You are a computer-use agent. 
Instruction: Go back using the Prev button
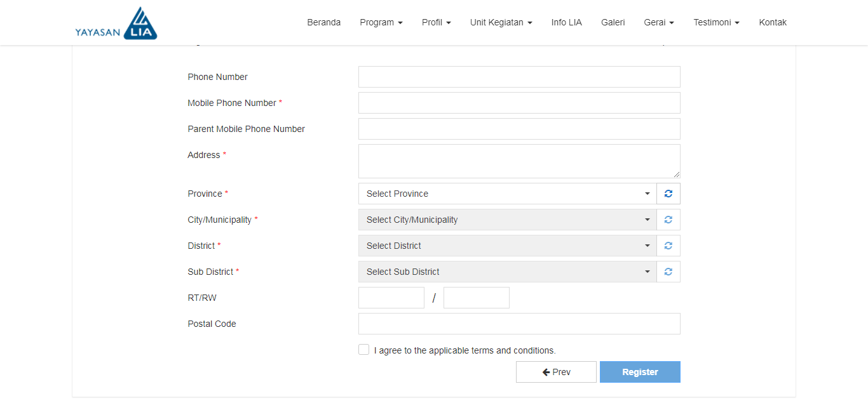coord(556,372)
